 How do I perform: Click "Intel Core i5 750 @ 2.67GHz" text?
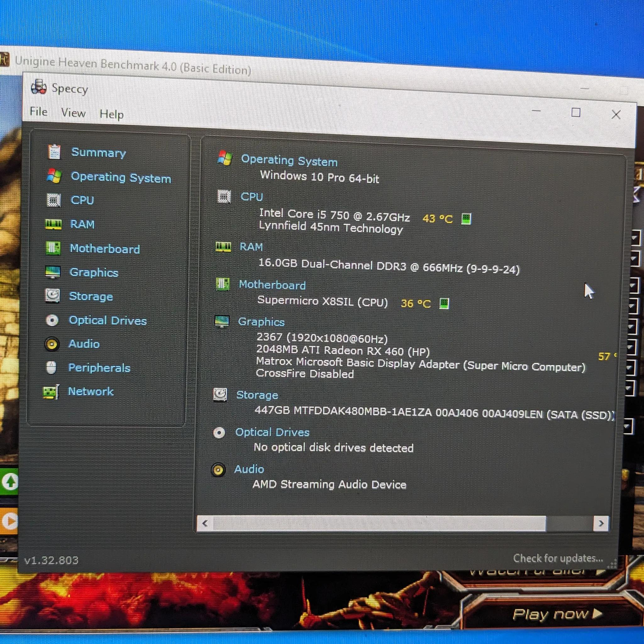click(x=335, y=215)
